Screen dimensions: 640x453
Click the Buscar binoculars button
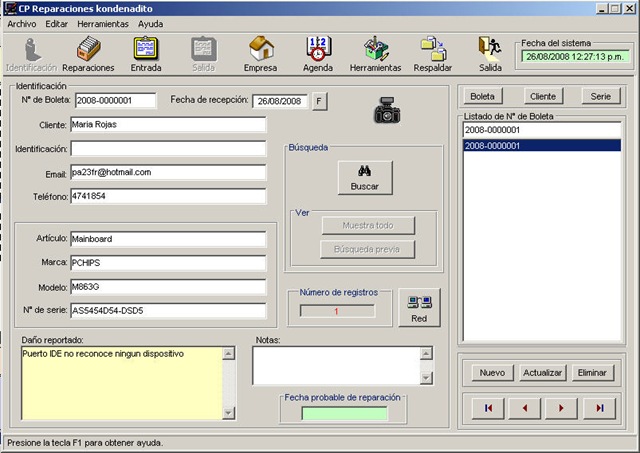[x=365, y=178]
